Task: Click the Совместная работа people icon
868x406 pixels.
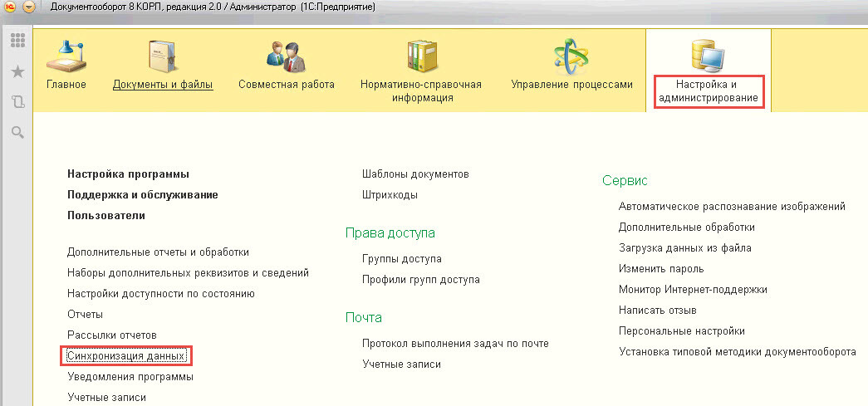Action: pyautogui.click(x=286, y=56)
